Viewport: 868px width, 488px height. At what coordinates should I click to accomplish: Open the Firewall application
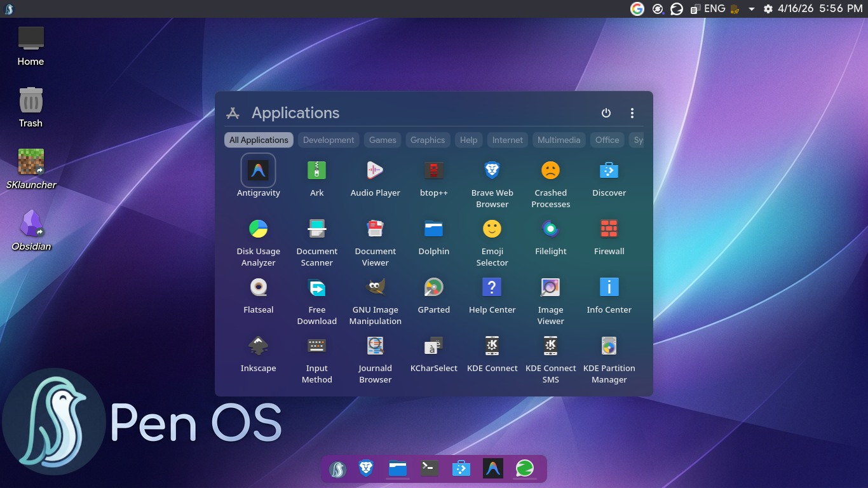(609, 234)
